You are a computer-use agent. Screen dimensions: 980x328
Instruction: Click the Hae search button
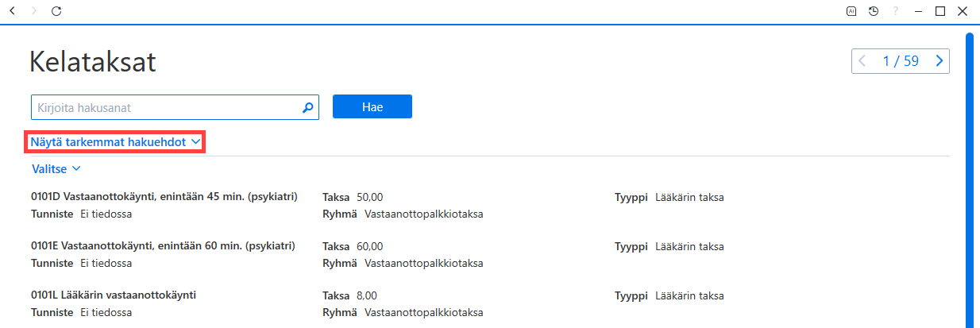coord(372,107)
